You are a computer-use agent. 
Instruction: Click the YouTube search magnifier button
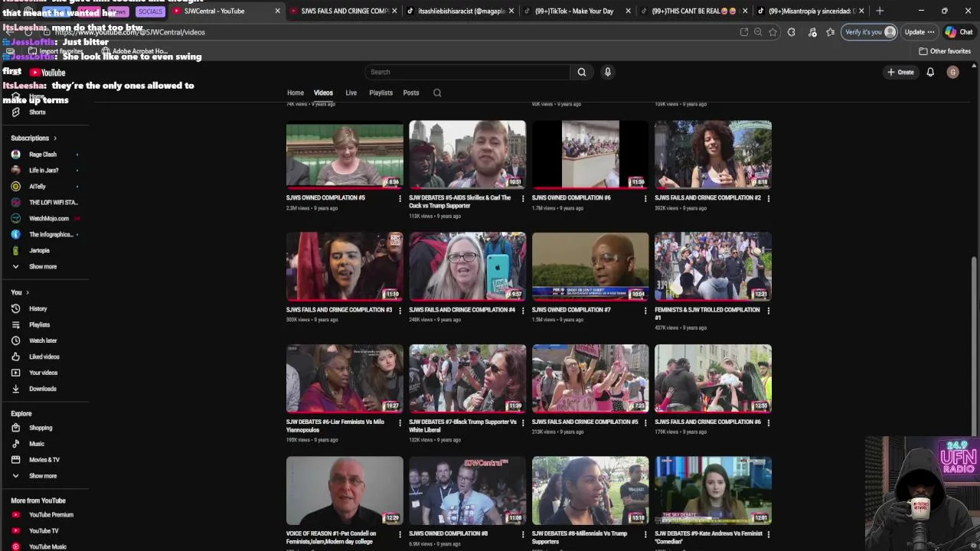[582, 72]
